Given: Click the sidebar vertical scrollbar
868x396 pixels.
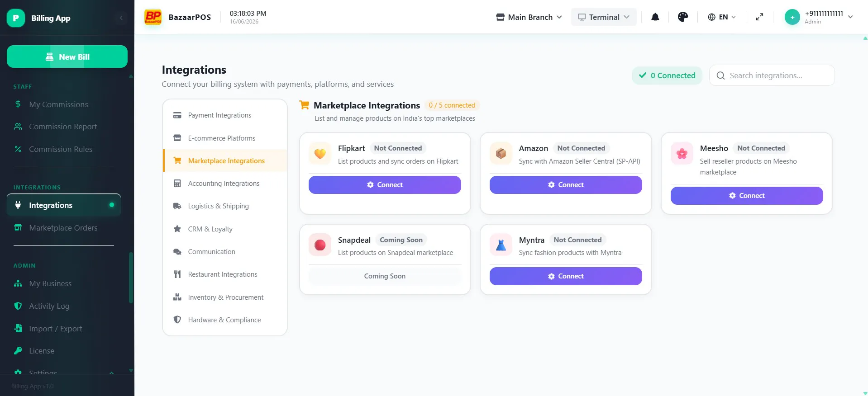Looking at the screenshot, I should (131, 278).
